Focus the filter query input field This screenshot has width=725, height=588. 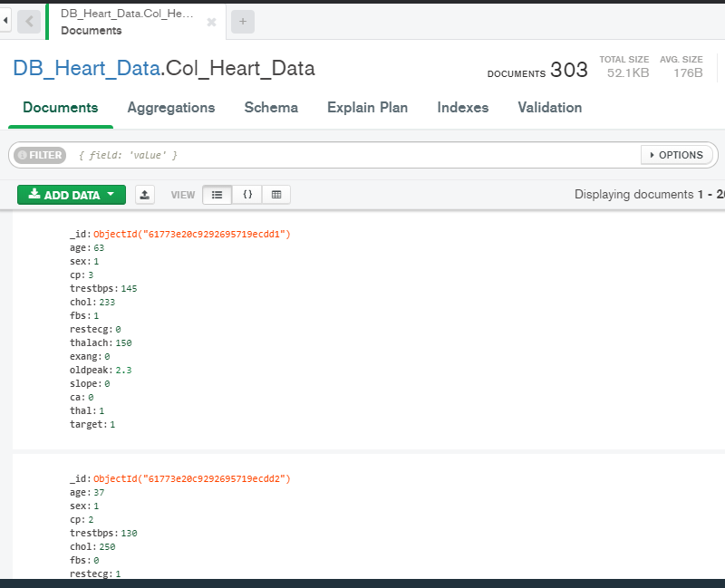(x=356, y=155)
